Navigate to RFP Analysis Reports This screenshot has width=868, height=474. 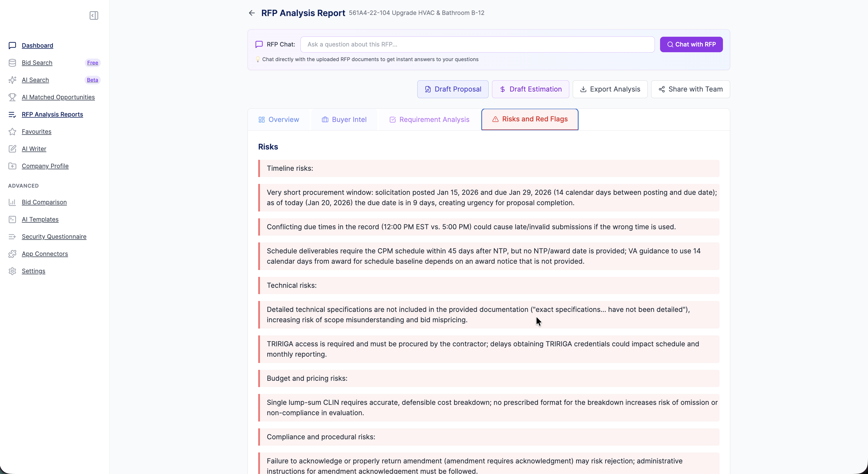[52, 114]
